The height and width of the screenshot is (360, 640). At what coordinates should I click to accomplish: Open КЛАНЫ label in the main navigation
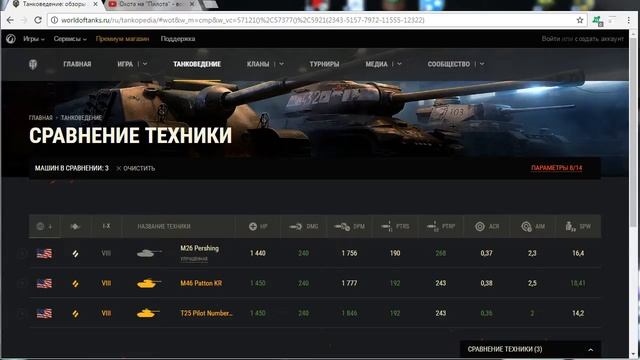pyautogui.click(x=258, y=64)
